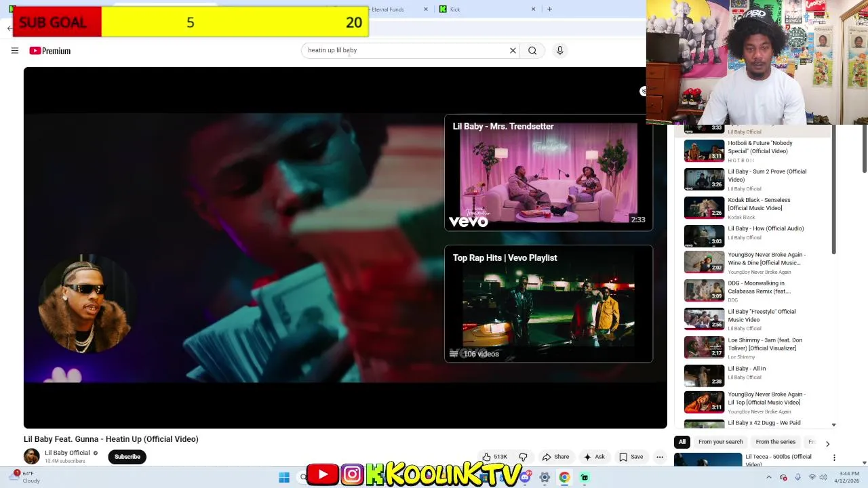Start voice search with microphone icon
This screenshot has height=488, width=868.
559,50
